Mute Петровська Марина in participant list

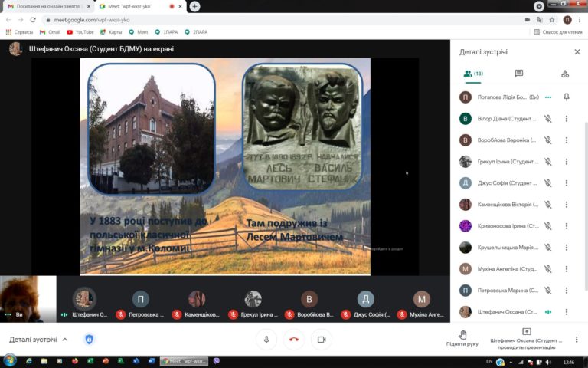[548, 290]
